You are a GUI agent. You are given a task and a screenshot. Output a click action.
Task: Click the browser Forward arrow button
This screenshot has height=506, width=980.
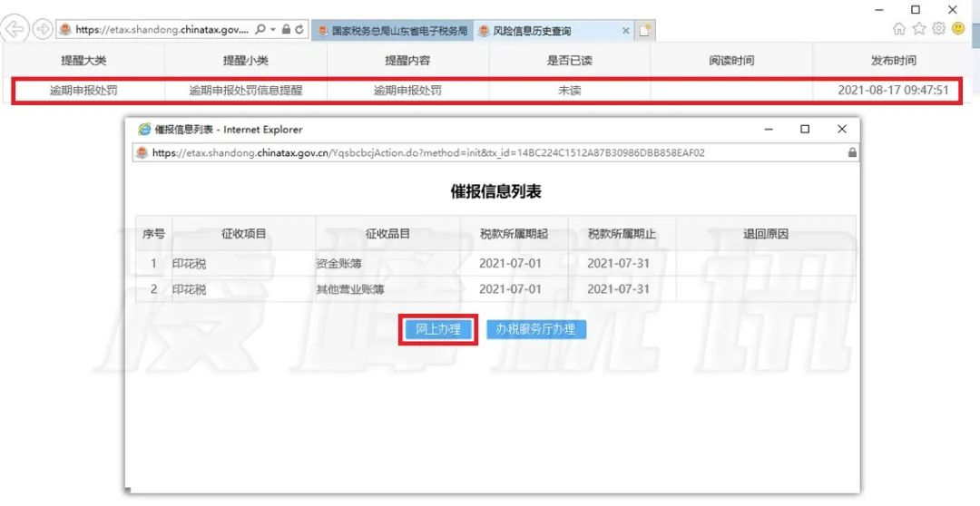click(42, 29)
